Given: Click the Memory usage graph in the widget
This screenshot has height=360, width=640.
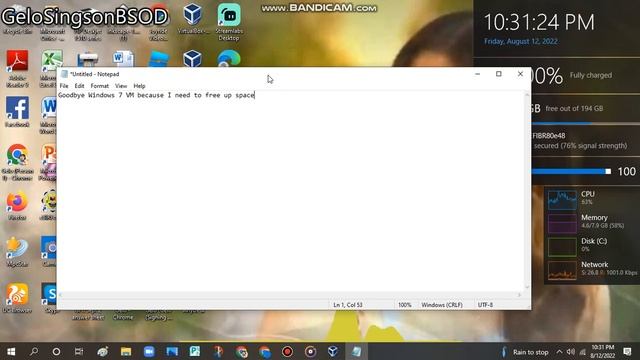Looking at the screenshot, I should tap(562, 223).
